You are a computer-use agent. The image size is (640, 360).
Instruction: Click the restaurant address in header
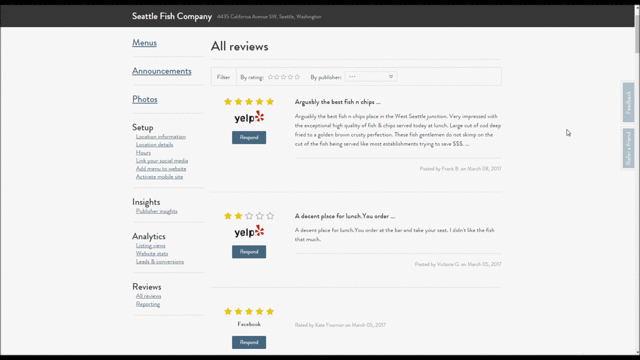click(269, 17)
